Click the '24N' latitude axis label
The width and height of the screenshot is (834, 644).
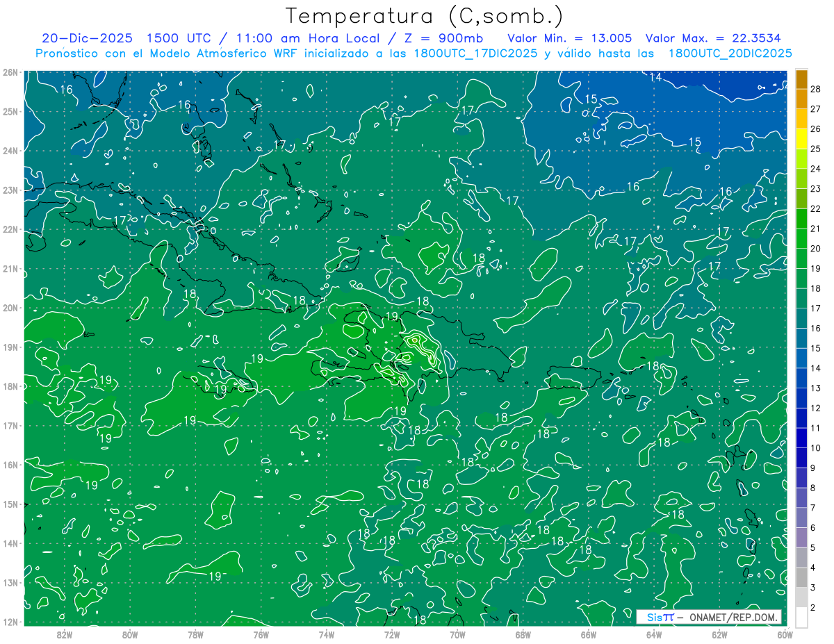pyautogui.click(x=10, y=151)
